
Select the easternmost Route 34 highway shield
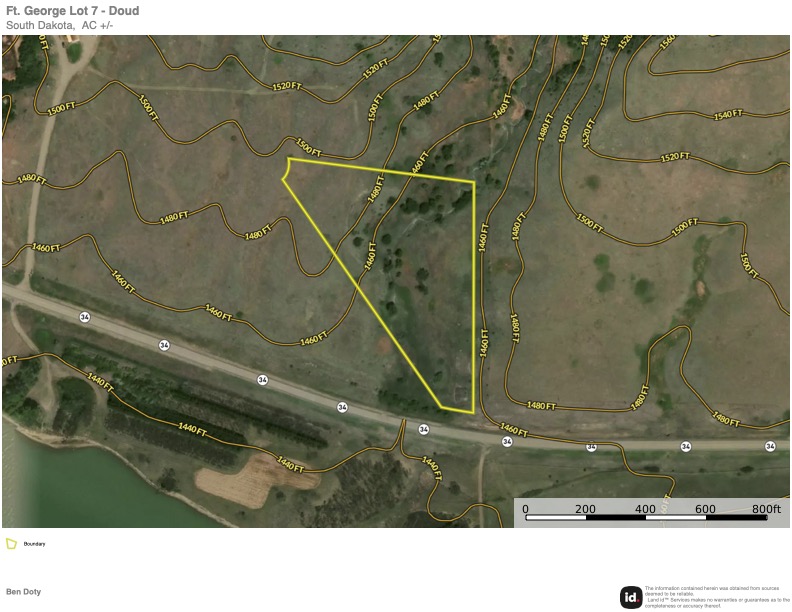pos(770,446)
